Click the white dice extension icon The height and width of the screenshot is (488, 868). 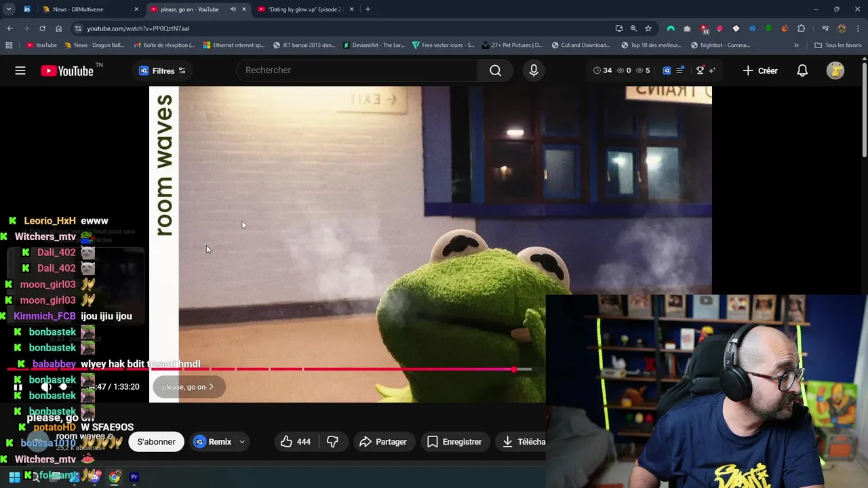point(736,28)
